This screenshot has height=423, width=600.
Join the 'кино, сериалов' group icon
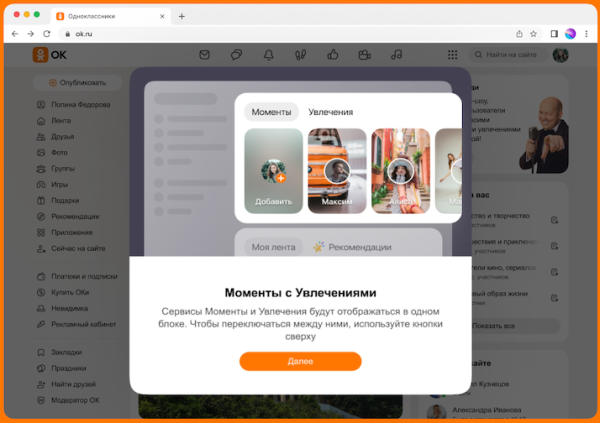554,272
